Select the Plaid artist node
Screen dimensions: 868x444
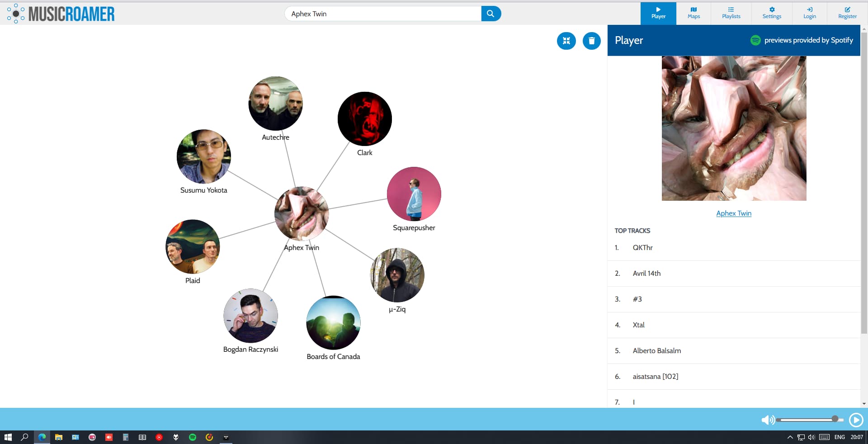pyautogui.click(x=193, y=246)
